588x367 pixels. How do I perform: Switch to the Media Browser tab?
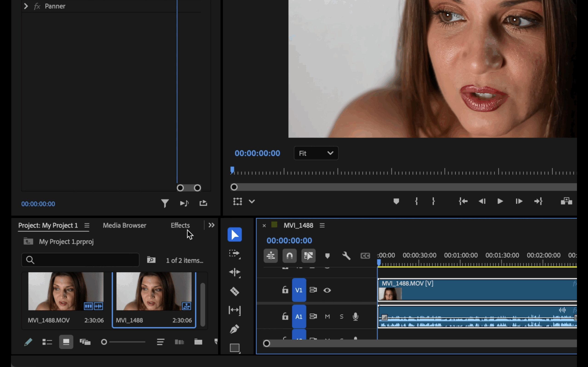coord(124,225)
